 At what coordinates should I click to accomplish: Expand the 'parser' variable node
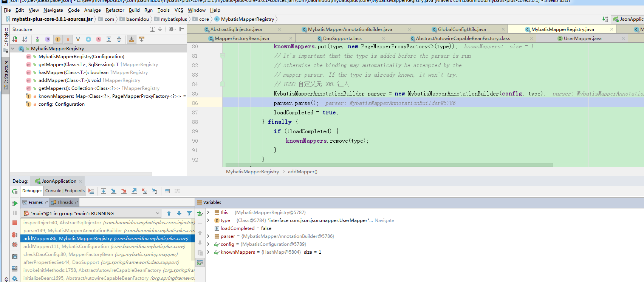click(x=208, y=236)
